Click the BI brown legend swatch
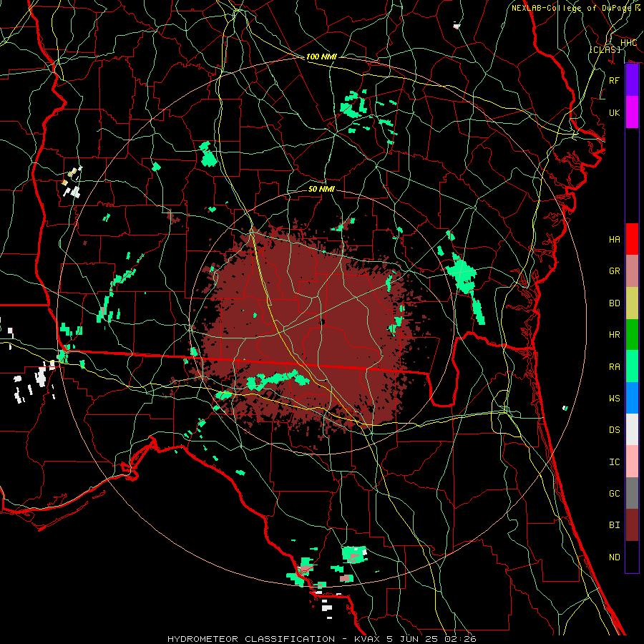 pyautogui.click(x=632, y=525)
